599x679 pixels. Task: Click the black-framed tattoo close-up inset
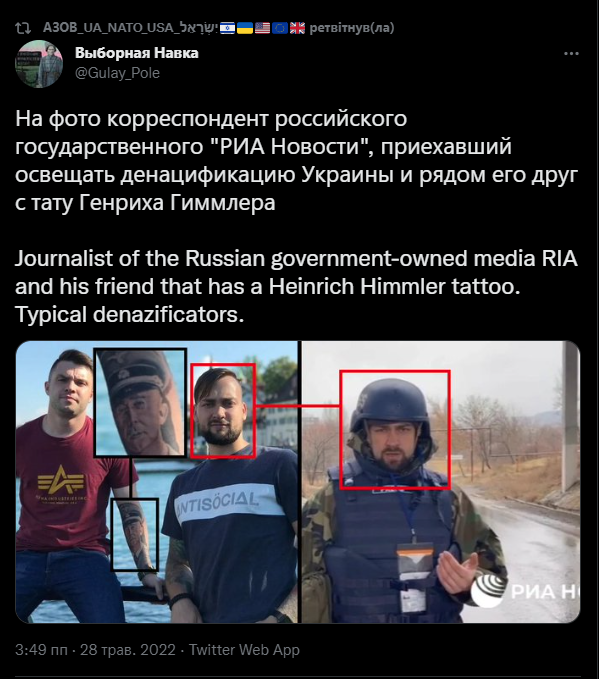[140, 402]
